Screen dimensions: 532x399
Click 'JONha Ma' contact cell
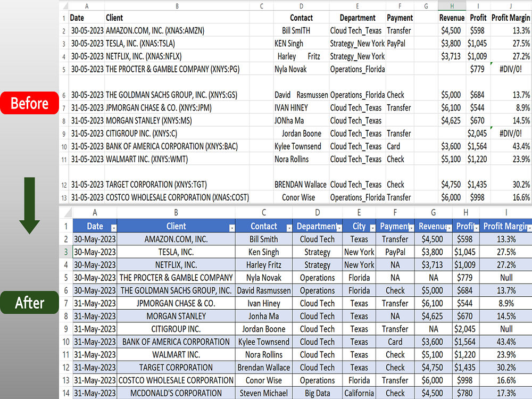[x=301, y=120]
